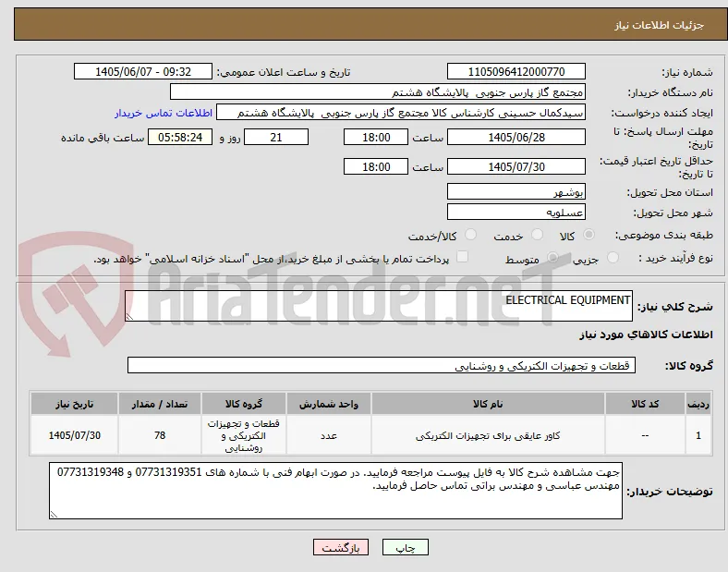Click the واحد شمارش column header

pos(328,404)
